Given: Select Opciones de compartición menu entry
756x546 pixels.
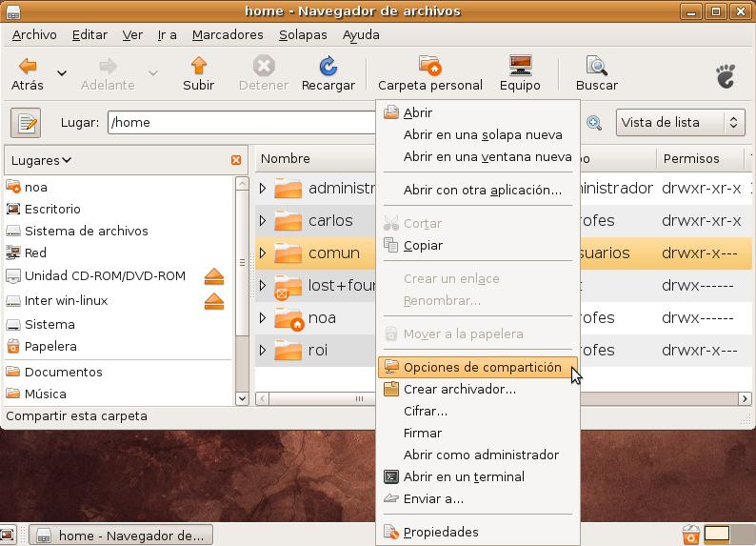Looking at the screenshot, I should [x=482, y=367].
